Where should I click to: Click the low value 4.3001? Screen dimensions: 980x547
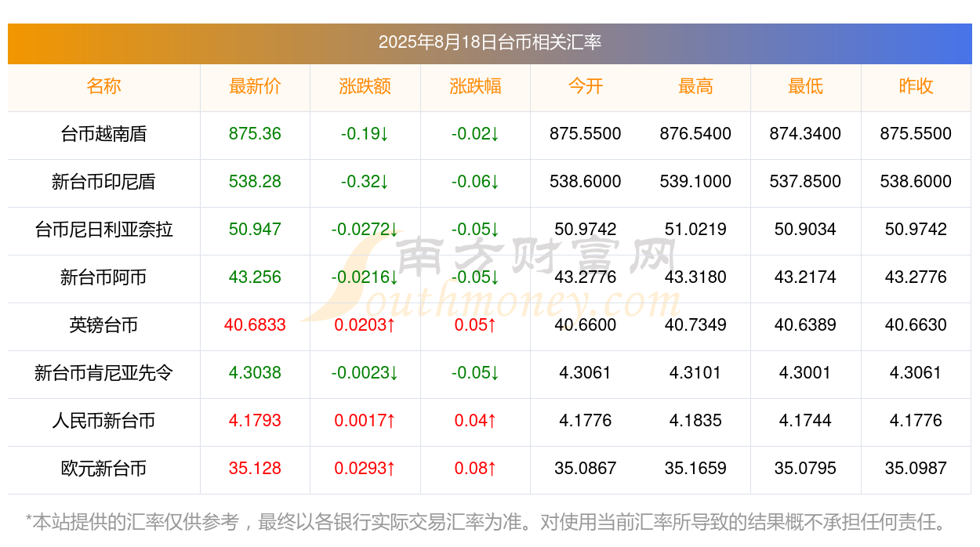(x=805, y=373)
